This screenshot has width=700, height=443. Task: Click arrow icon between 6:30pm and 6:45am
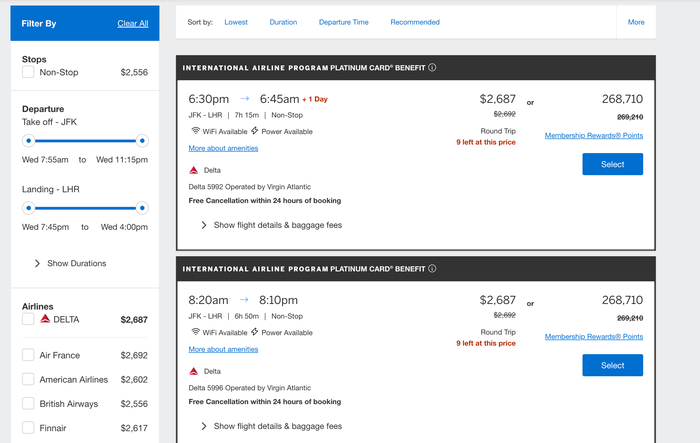[244, 98]
